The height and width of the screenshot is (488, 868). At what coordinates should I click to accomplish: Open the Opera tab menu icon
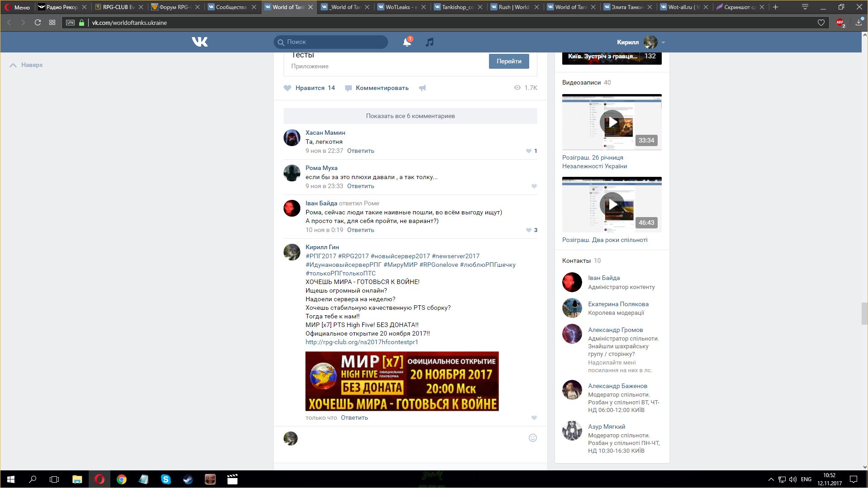tap(805, 7)
